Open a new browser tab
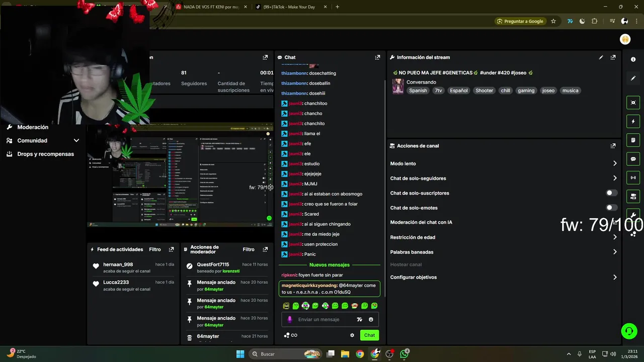This screenshot has width=644, height=362. click(x=337, y=7)
